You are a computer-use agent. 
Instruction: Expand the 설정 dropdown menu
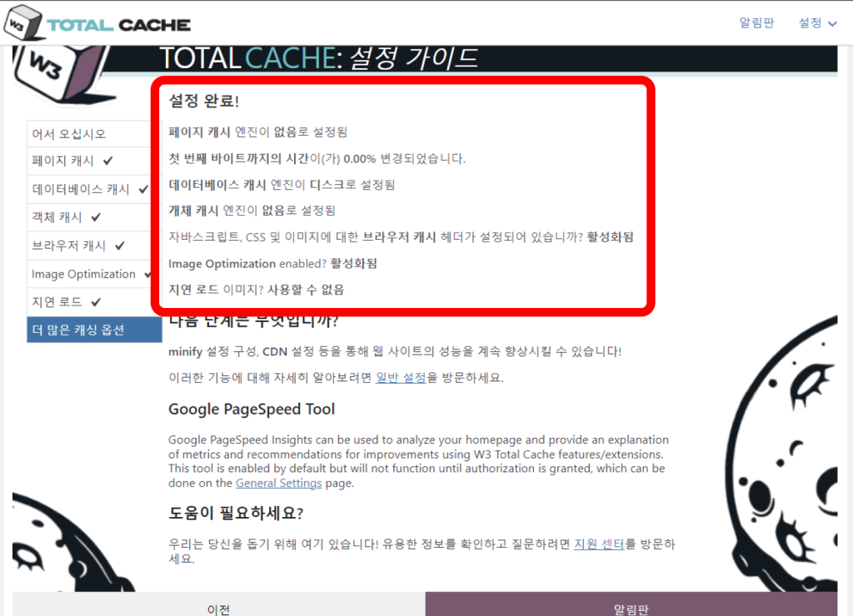(x=817, y=22)
